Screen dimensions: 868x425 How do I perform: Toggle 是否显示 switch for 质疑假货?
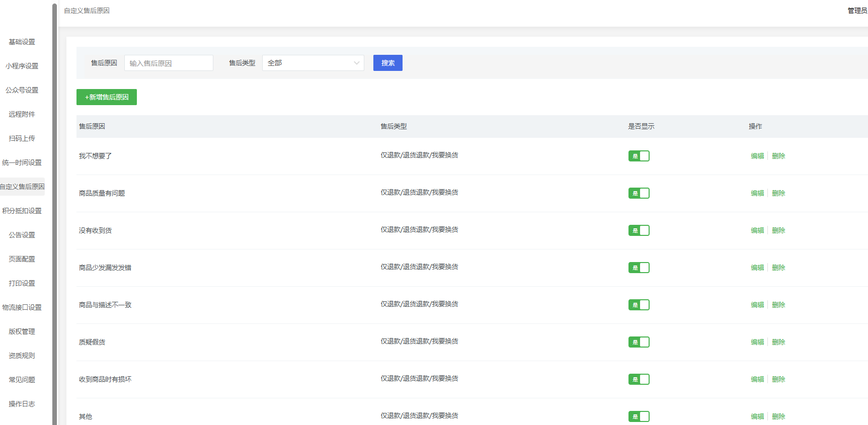coord(639,342)
